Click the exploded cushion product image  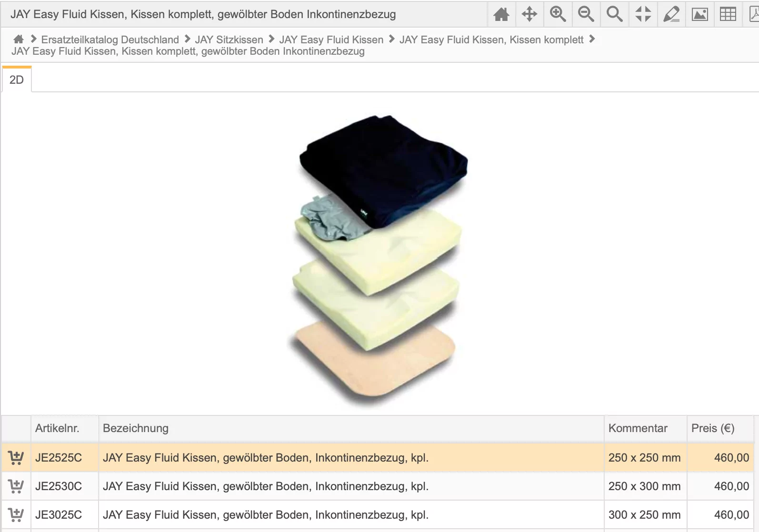pos(379,257)
